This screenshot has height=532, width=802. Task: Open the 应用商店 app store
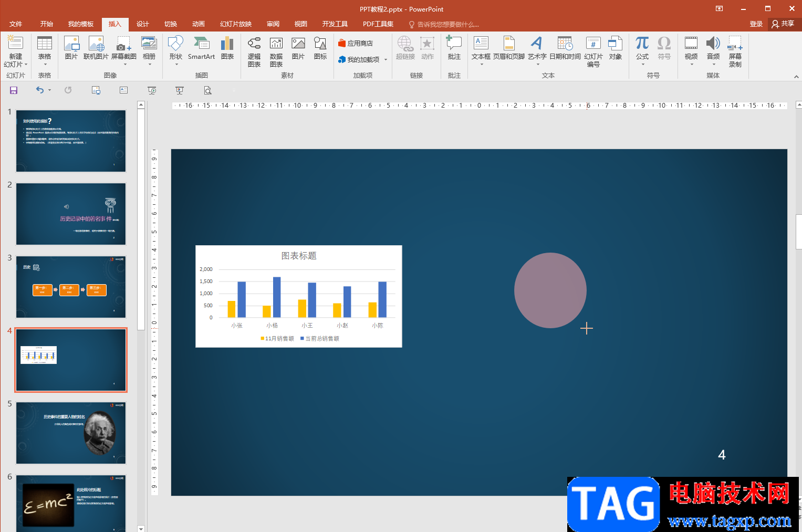coord(356,44)
